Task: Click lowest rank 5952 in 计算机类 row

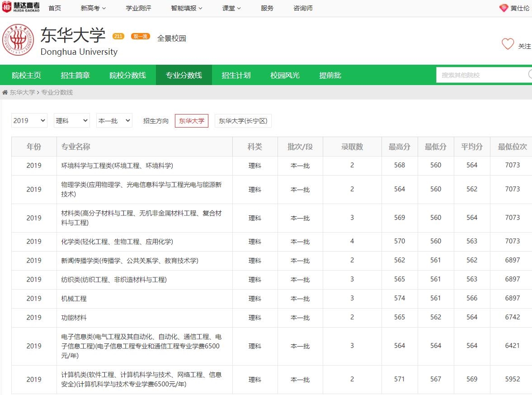Action: 512,379
